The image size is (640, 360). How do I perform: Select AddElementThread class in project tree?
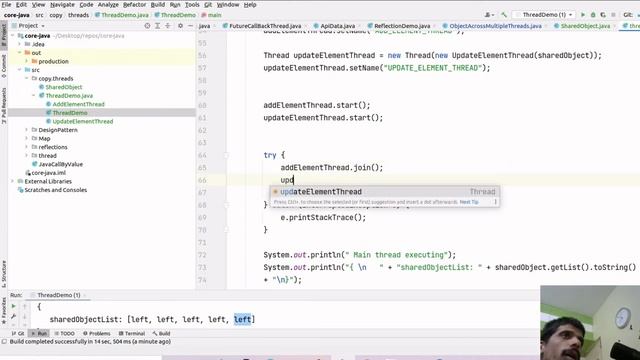point(78,104)
